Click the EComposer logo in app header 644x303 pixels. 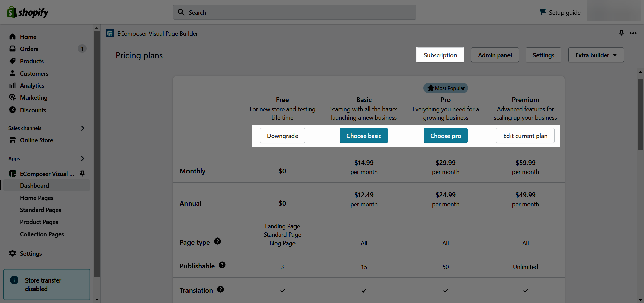(x=110, y=33)
